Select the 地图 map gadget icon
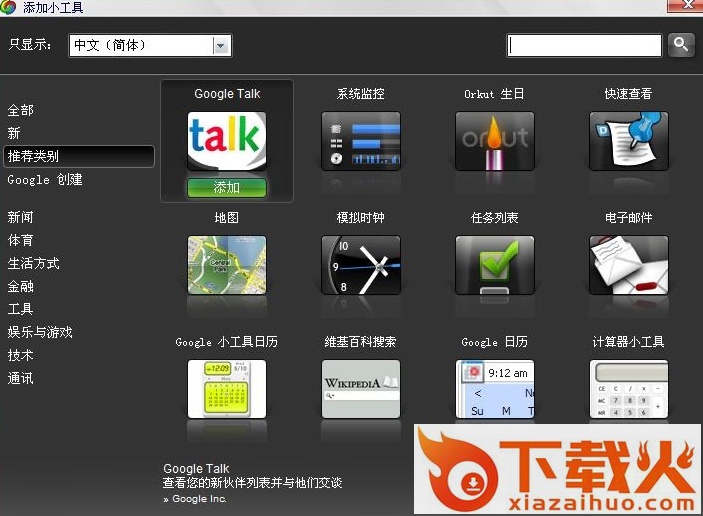Screen dimensions: 703x516 (227, 265)
